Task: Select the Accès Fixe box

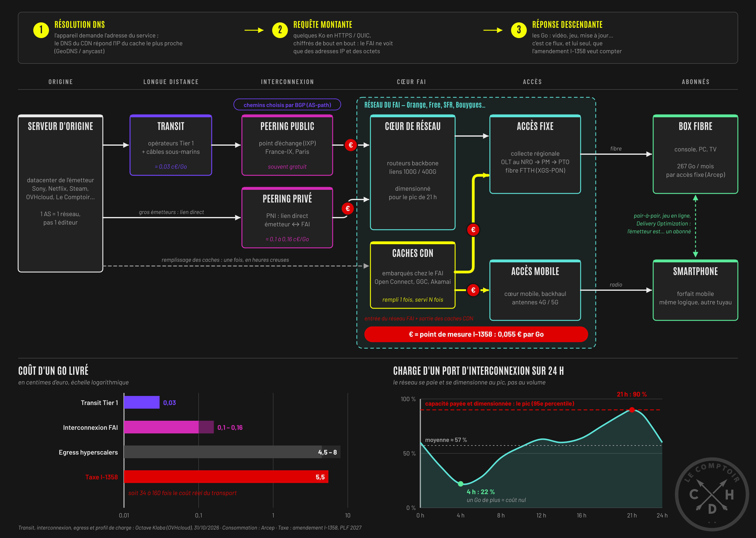Action: coord(535,154)
